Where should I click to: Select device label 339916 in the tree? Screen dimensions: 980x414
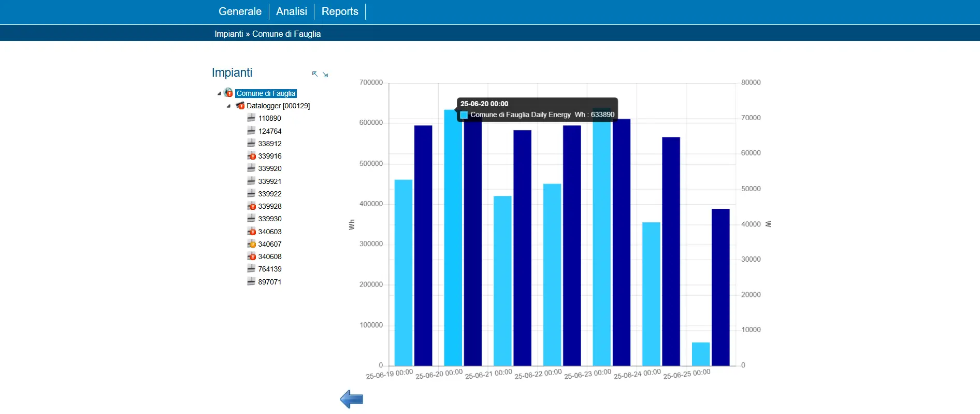click(270, 156)
